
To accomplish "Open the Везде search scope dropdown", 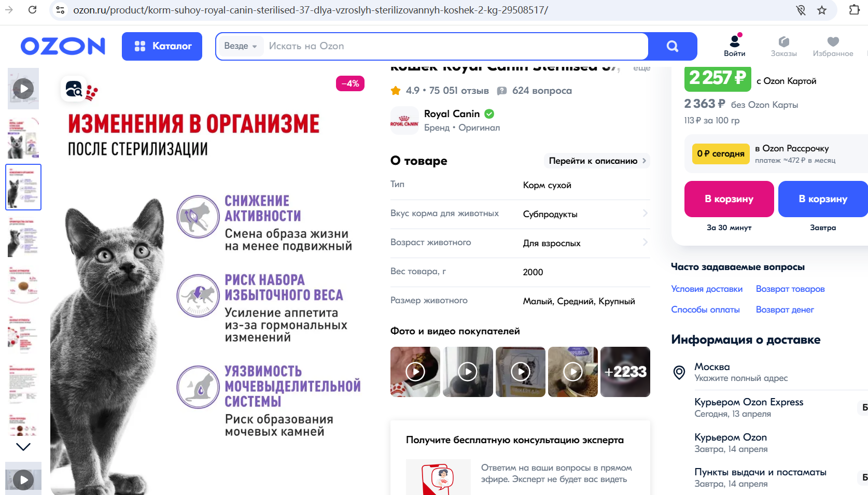I will pos(241,46).
